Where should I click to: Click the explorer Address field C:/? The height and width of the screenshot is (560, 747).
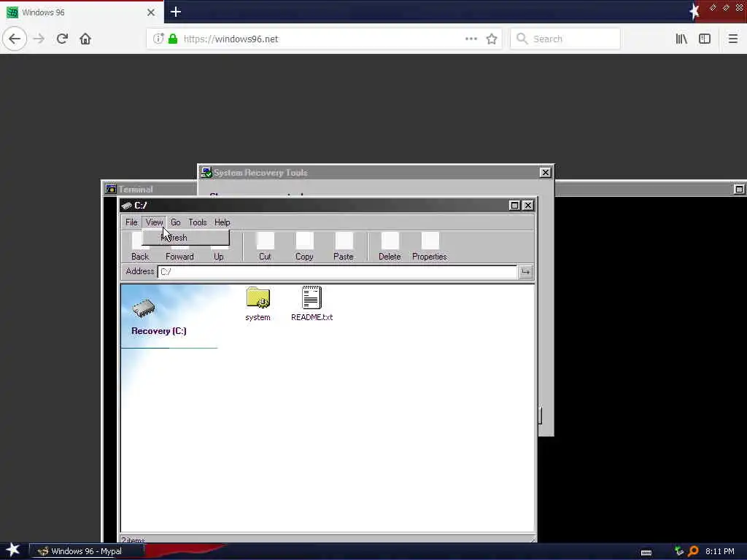[337, 271]
